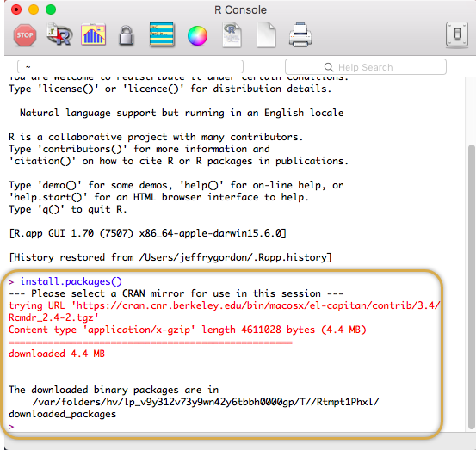
Task: Click the padlock authentication icon
Action: pyautogui.click(x=127, y=35)
